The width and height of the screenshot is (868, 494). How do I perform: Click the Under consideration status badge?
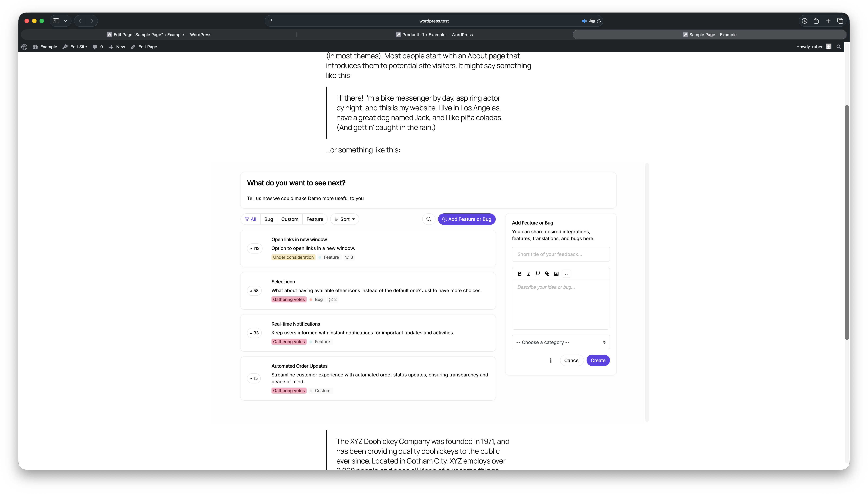(293, 257)
